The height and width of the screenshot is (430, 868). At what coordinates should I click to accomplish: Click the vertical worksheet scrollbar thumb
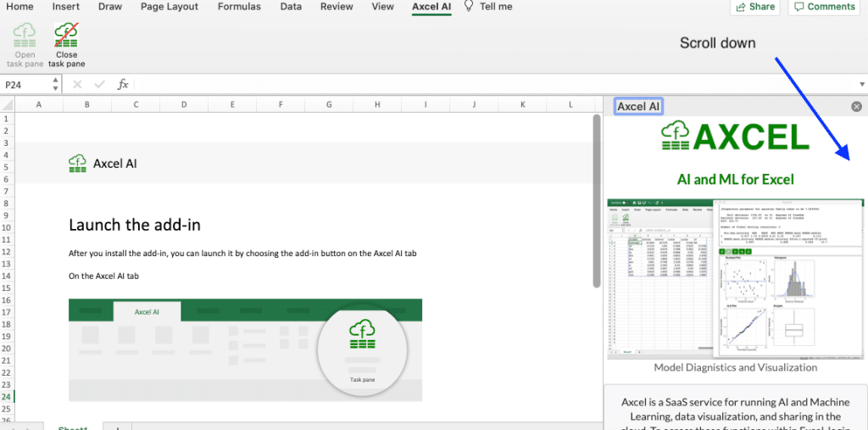[596, 201]
